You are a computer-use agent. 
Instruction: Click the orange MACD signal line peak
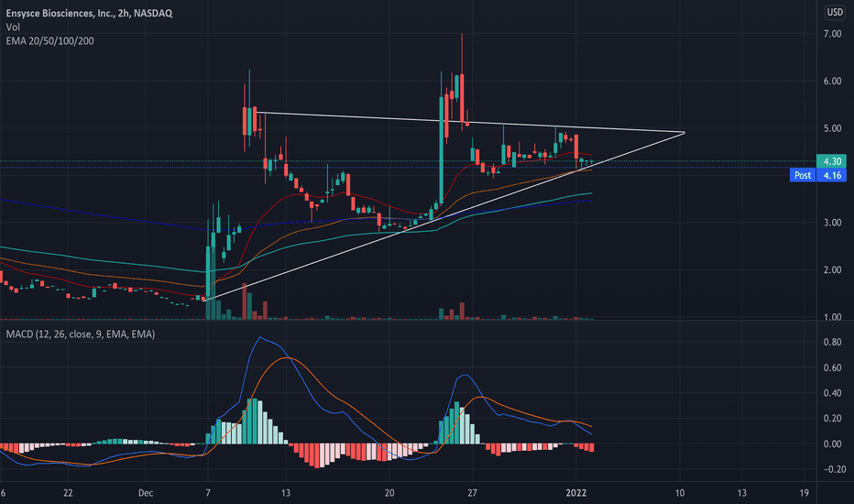[x=288, y=357]
